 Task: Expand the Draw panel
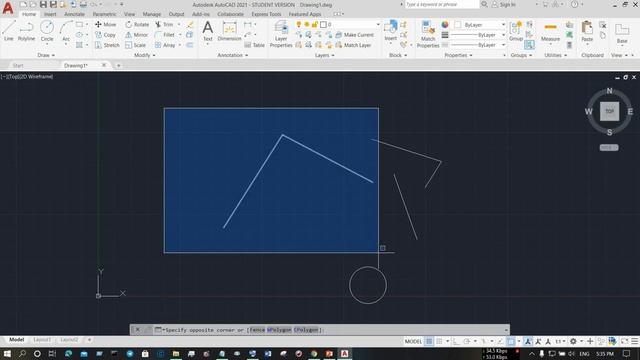(46, 55)
